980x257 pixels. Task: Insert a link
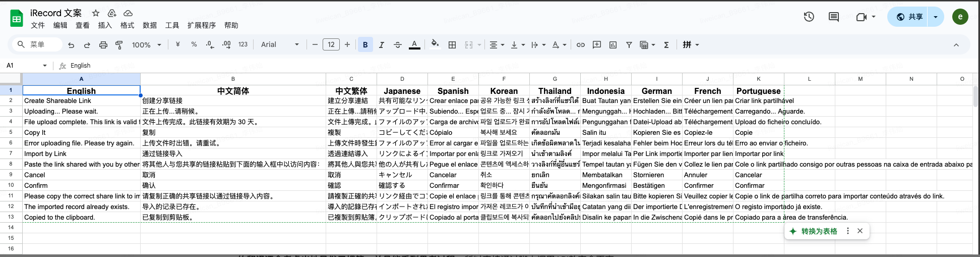click(x=581, y=45)
